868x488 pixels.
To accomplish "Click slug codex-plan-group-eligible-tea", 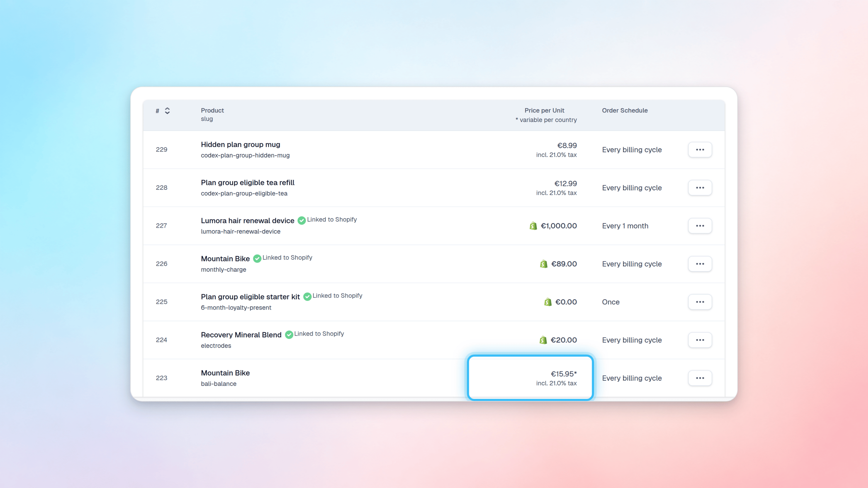I will click(x=244, y=193).
